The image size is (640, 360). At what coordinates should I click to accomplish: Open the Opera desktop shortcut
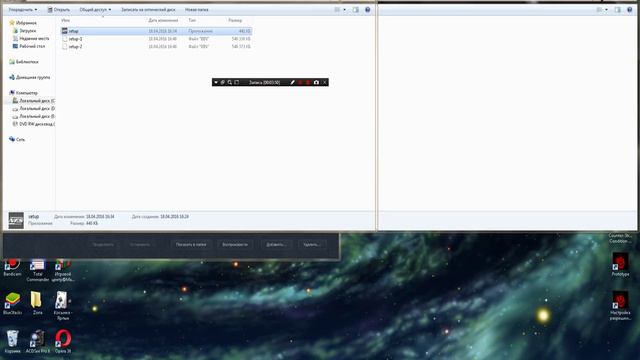[x=63, y=342]
